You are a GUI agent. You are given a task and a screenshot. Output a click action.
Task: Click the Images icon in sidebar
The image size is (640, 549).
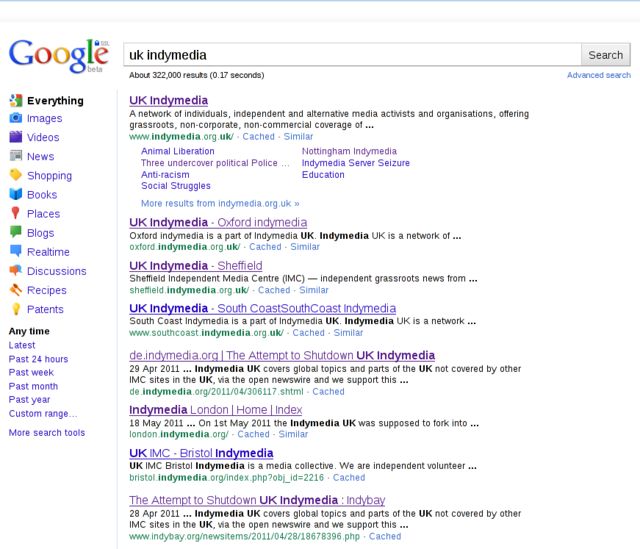click(x=16, y=119)
